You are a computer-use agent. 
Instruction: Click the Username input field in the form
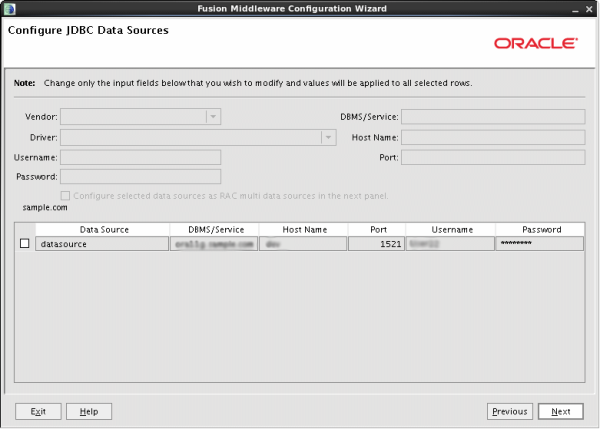(x=140, y=157)
